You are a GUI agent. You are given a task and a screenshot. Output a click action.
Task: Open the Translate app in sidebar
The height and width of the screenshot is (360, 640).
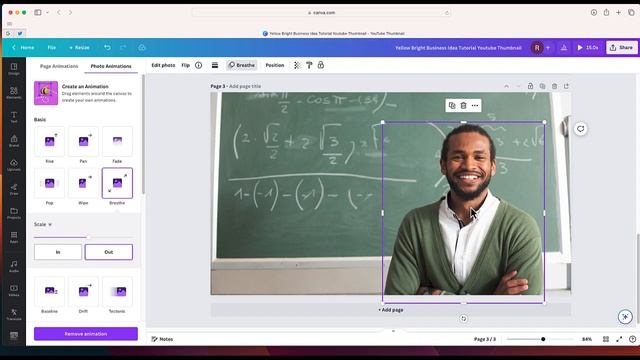click(14, 314)
